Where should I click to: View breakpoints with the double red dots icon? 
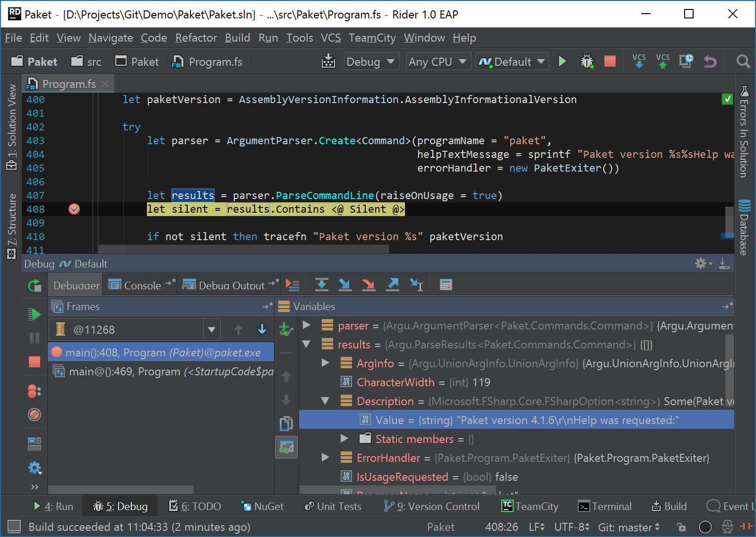34,391
